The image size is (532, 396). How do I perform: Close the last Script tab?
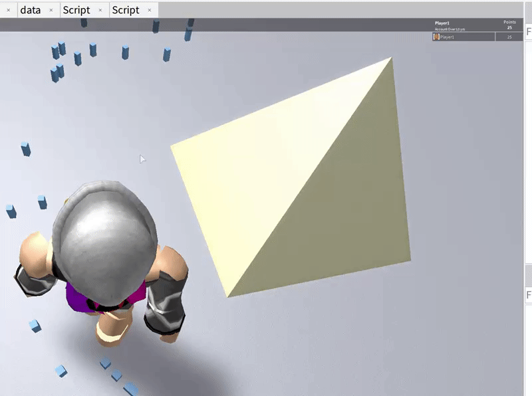pyautogui.click(x=149, y=10)
